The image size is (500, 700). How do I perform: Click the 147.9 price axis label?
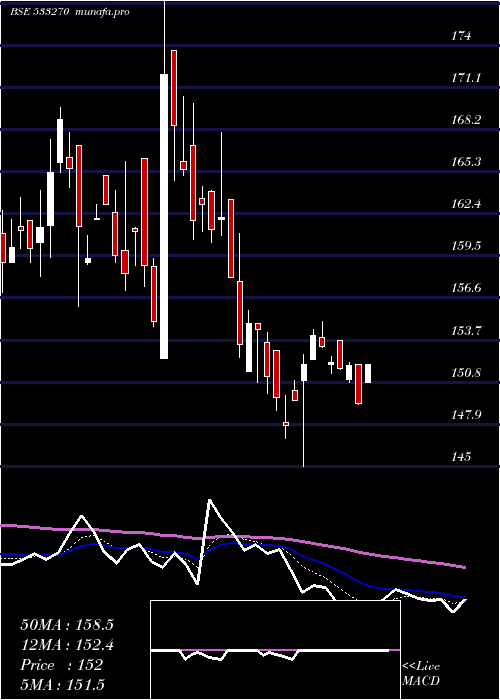[465, 415]
